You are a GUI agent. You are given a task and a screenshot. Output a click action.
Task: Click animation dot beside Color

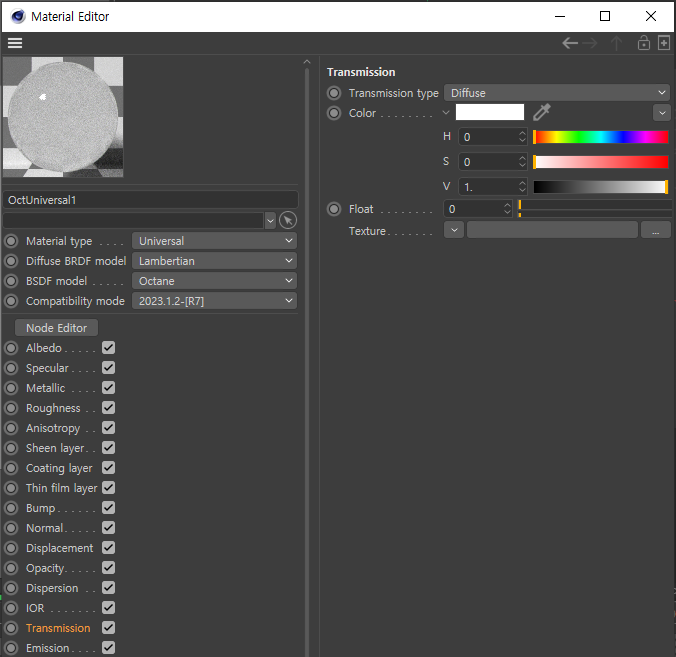(x=334, y=113)
